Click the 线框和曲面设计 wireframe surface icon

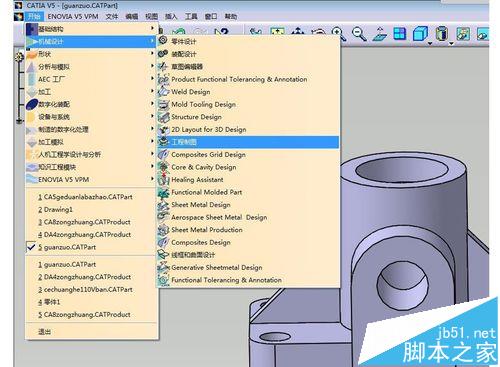(163, 255)
